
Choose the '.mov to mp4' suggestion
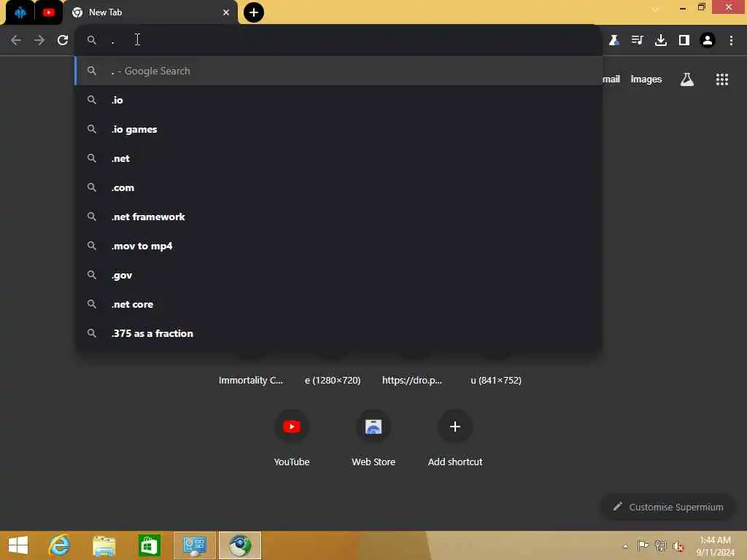click(x=338, y=246)
